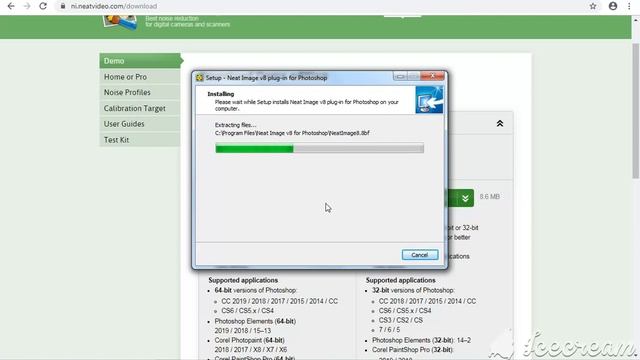640x360 pixels.
Task: Click 'Corel Photopaint (64-bit)' list entry
Action: pos(249,340)
